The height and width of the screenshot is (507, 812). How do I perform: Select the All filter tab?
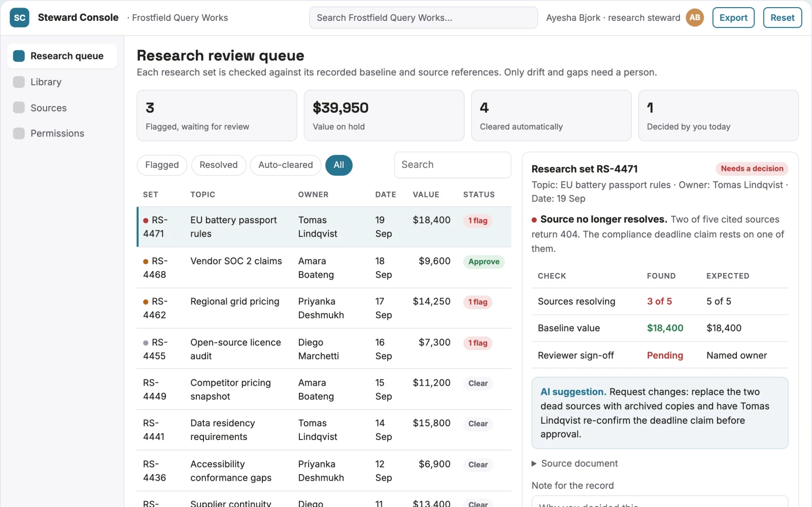tap(339, 165)
